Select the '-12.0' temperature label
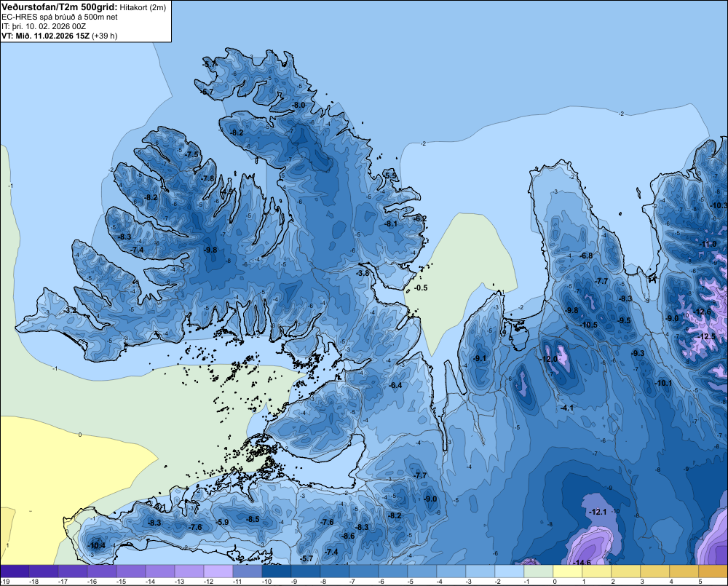 pos(548,359)
